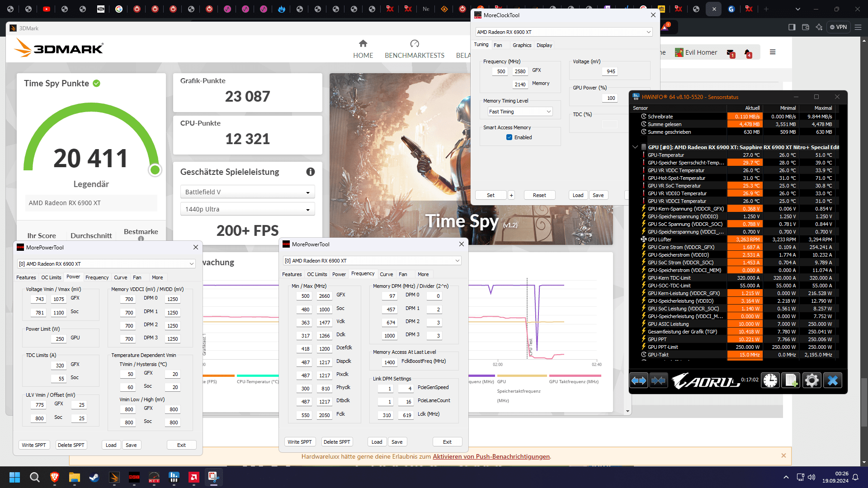Screen dimensions: 868x488
Task: Open the 1440p Ultra resolution dropdown
Action: 247,209
